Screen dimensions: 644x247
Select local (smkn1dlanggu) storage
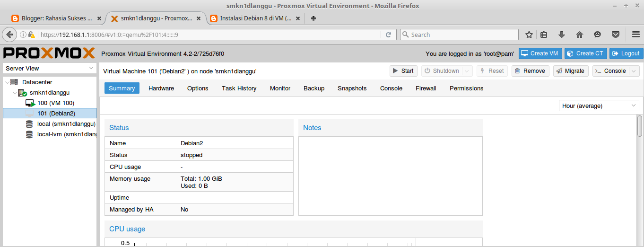[66, 124]
